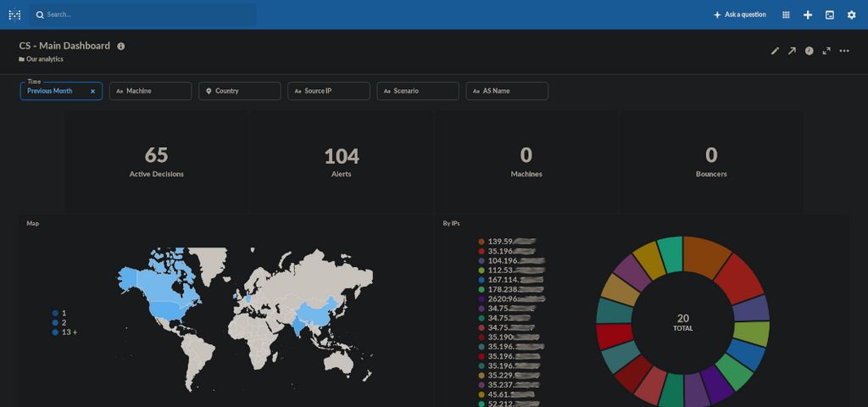Screen dimensions: 868x407
Task: Open the browse data grid icon
Action: pyautogui.click(x=786, y=15)
